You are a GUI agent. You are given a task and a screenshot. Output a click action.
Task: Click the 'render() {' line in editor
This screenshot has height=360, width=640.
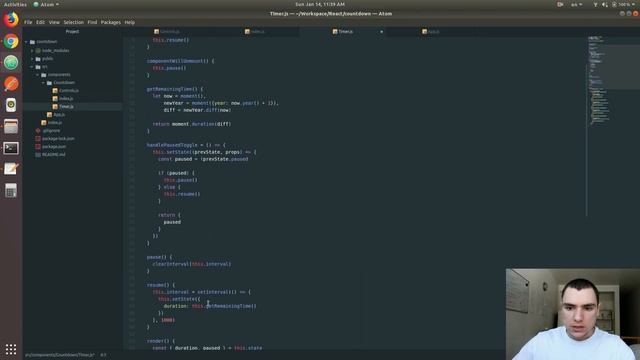pyautogui.click(x=161, y=341)
